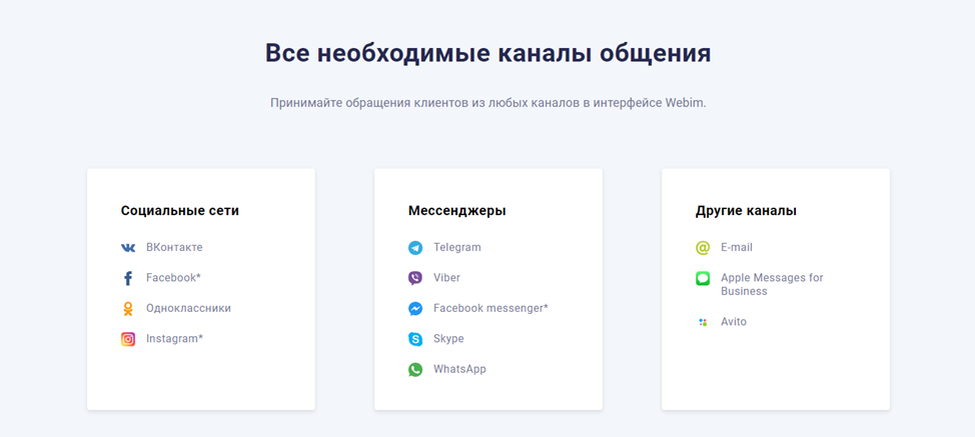Click the orange Odnoklassniki icon
Viewport: 975px width, 437px height.
pyautogui.click(x=128, y=309)
